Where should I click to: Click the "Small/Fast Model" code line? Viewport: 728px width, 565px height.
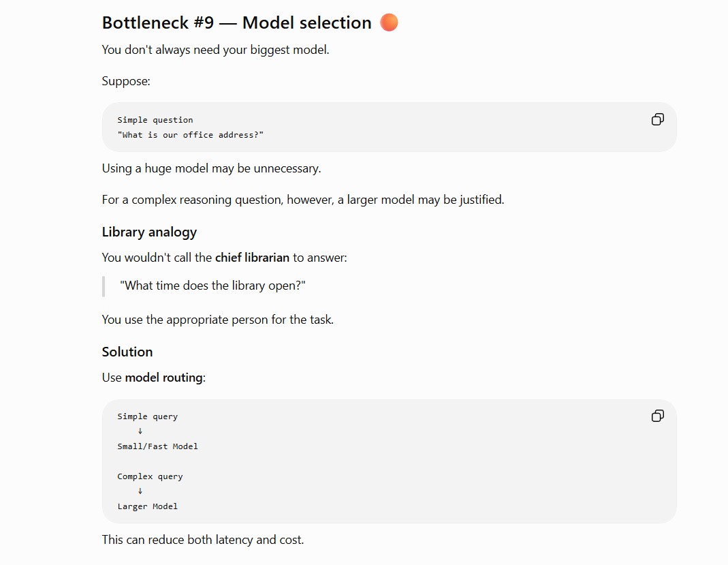(x=157, y=446)
